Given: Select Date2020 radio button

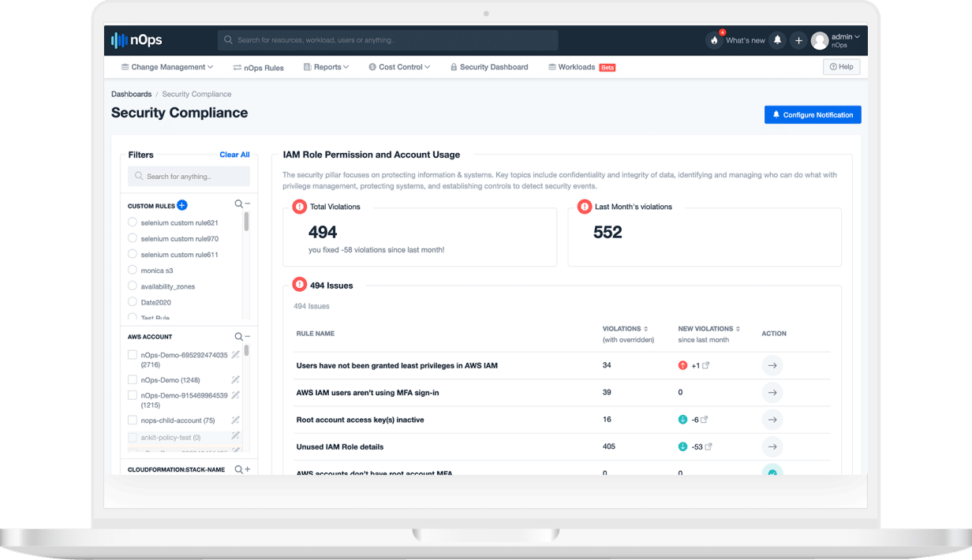Looking at the screenshot, I should 133,302.
